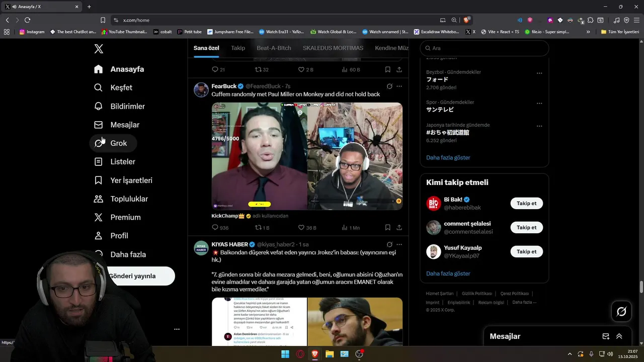The height and width of the screenshot is (362, 644).
Task: Like FearBuck's post with 36 B likes
Action: pyautogui.click(x=307, y=228)
